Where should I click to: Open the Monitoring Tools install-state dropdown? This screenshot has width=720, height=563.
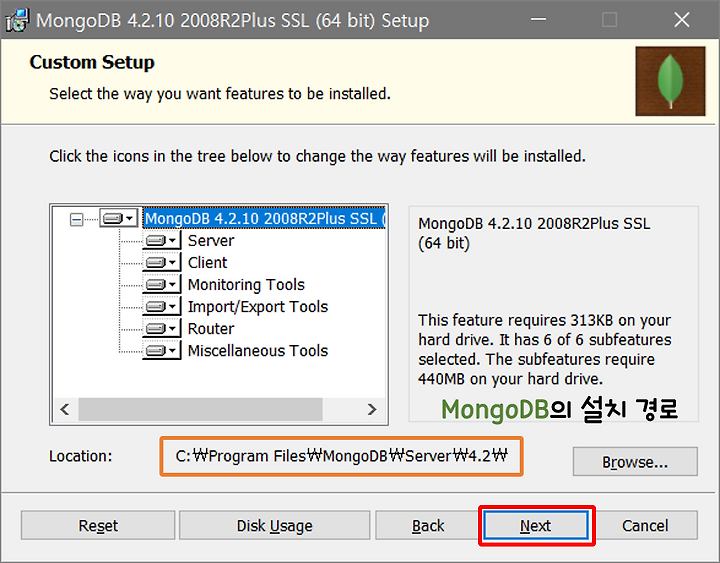click(162, 285)
